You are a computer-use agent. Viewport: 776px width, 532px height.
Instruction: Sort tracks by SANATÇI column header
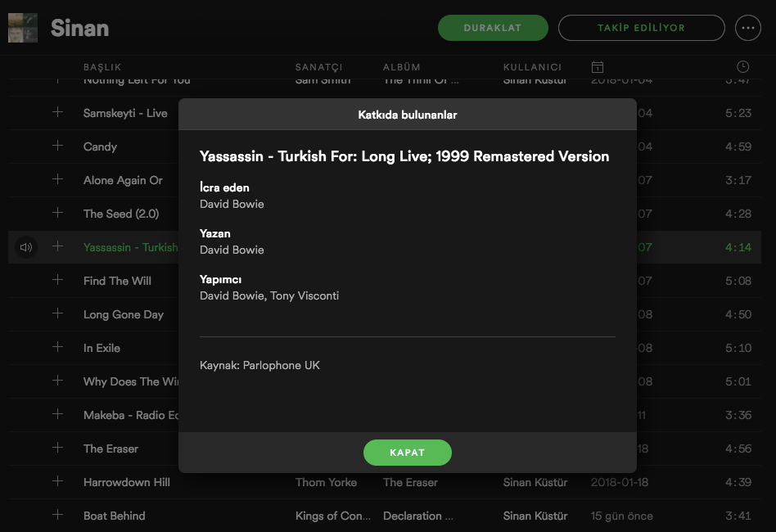[318, 67]
